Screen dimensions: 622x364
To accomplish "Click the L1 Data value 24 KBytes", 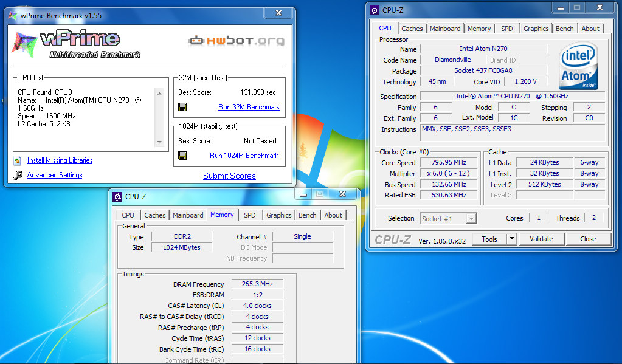I will tap(545, 163).
